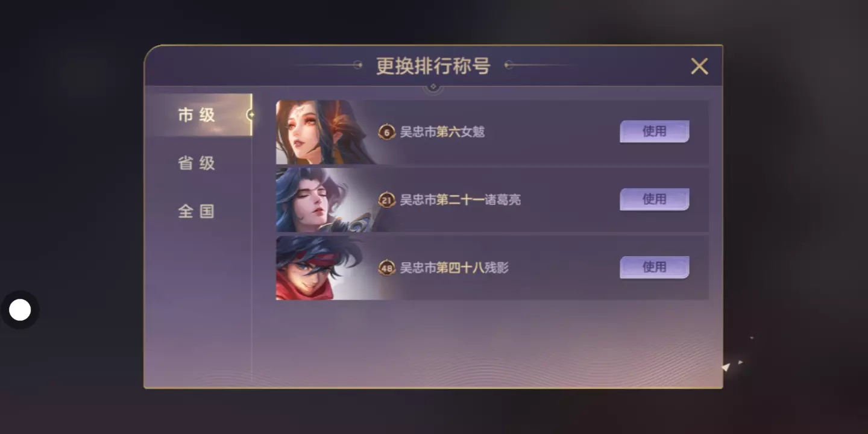Close the 更换排行称号 dialog with the X
This screenshot has height=434, width=868.
699,66
